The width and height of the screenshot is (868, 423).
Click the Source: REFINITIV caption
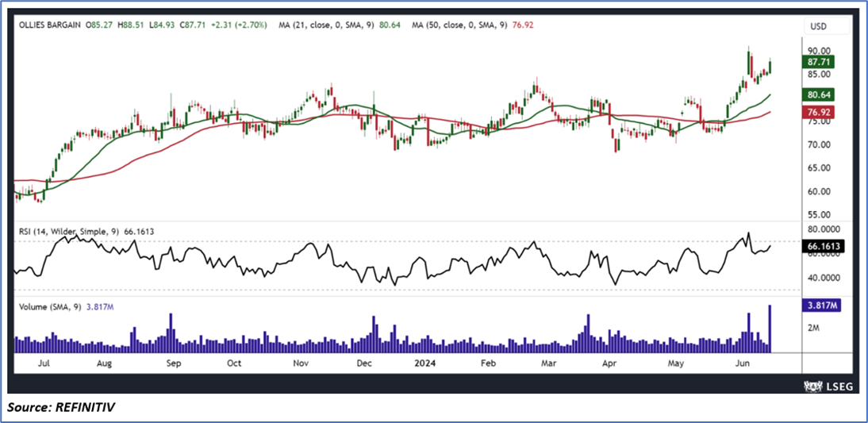click(x=61, y=408)
